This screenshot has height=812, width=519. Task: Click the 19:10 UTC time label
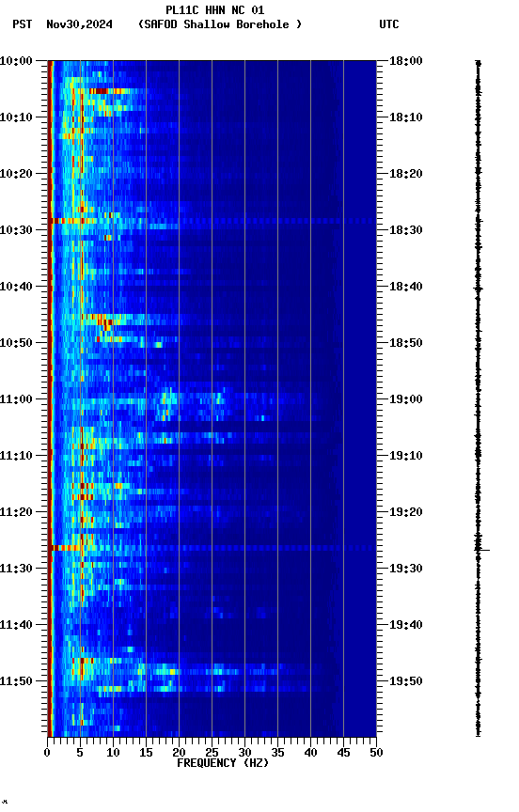coord(406,456)
